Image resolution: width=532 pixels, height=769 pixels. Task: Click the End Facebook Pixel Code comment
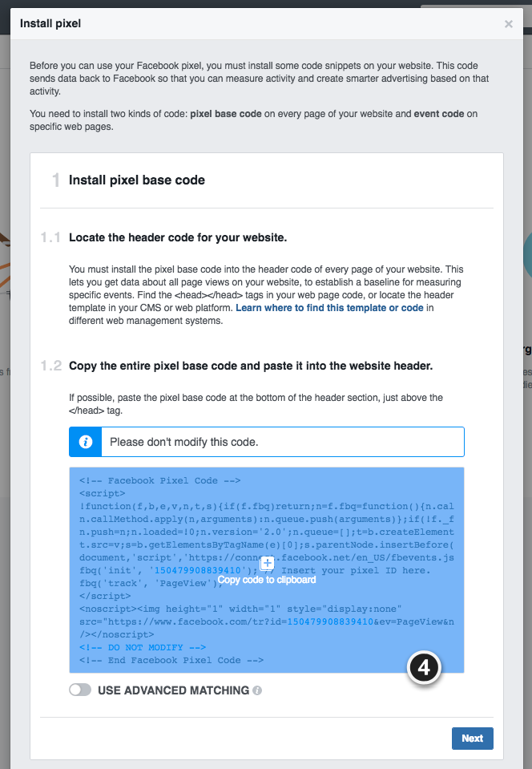point(171,660)
